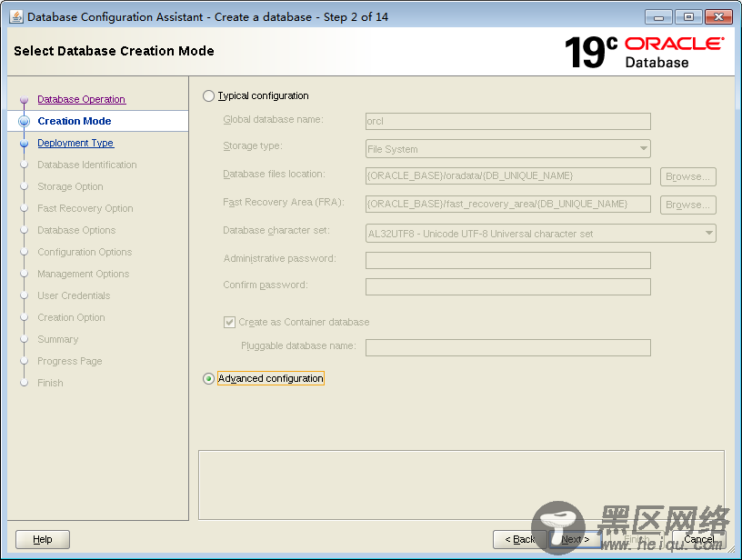The height and width of the screenshot is (560, 742).
Task: Click the Pluggable database name field
Action: 507,347
